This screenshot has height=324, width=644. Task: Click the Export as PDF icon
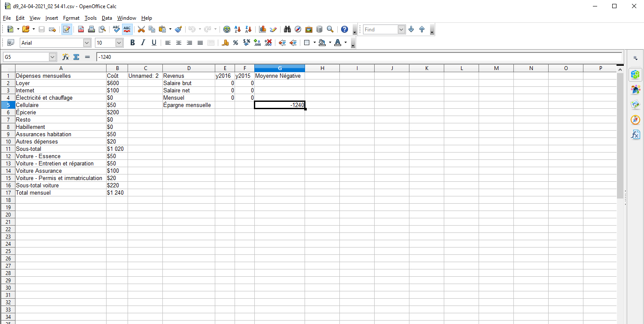(x=81, y=29)
